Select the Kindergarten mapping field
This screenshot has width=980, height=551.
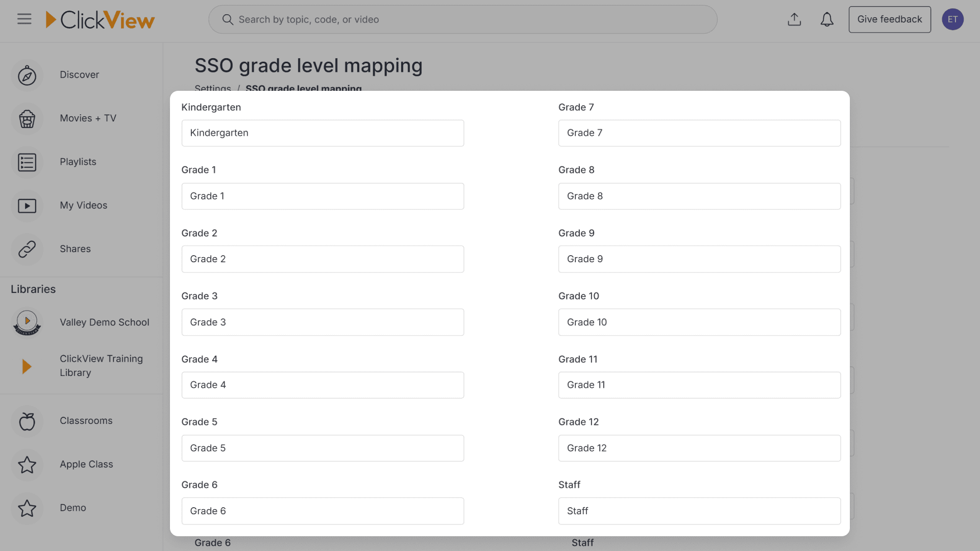coord(323,133)
